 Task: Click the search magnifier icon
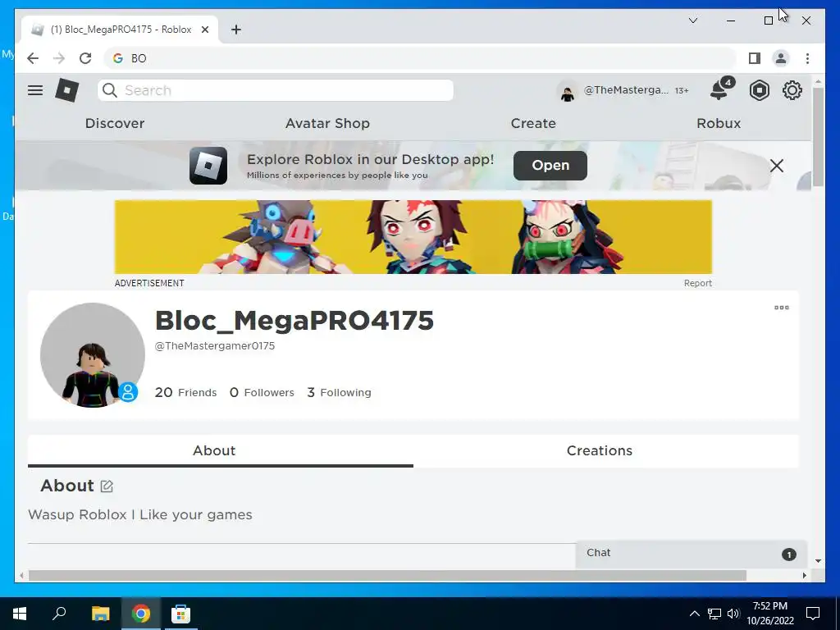[x=110, y=90]
